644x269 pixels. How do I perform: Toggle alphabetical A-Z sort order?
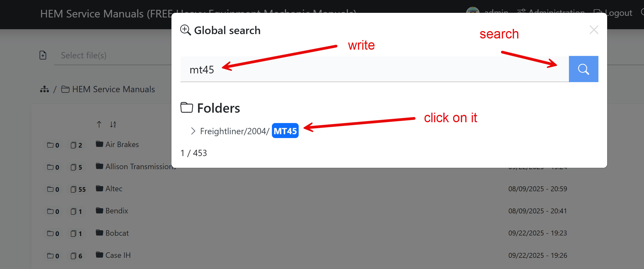(113, 124)
